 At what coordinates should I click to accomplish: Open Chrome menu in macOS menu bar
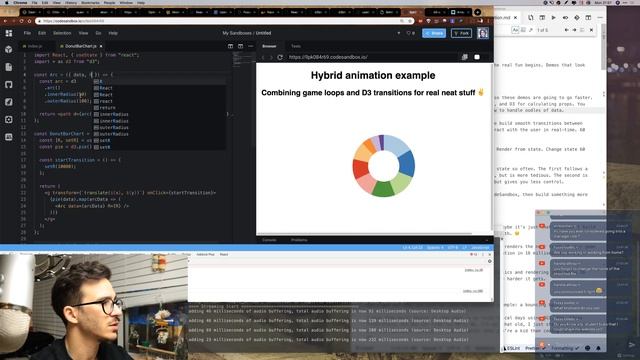(20, 2)
